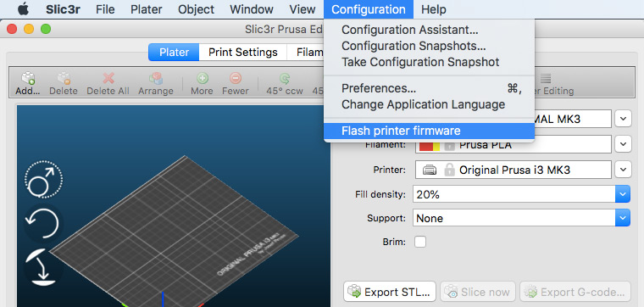Open the Apple menu
The height and width of the screenshot is (307, 644).
tap(24, 9)
